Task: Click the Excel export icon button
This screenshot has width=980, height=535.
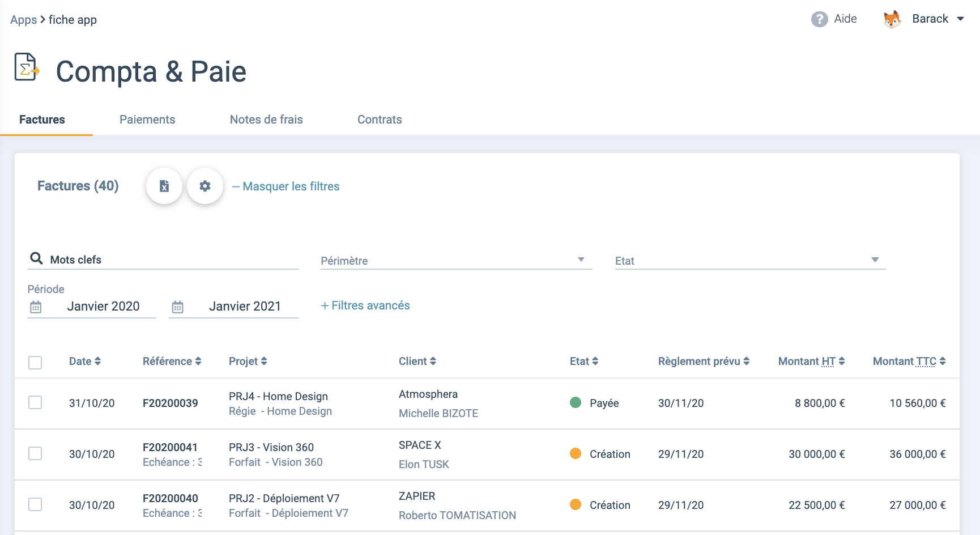Action: pos(164,186)
